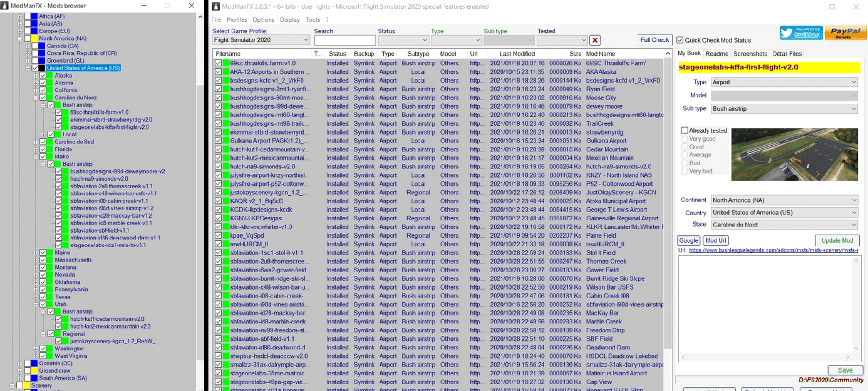Screen dimensions: 868x391
Task: Click the yellow mod name banner
Action: tap(769, 67)
